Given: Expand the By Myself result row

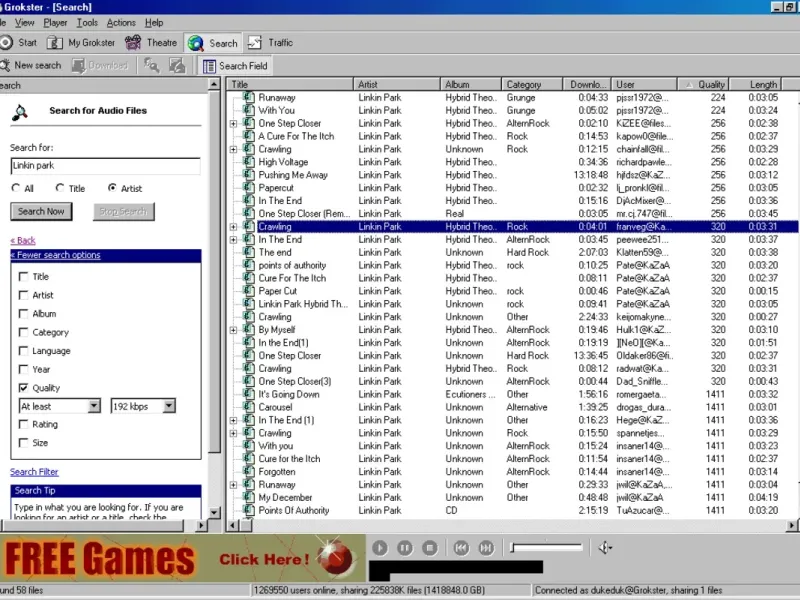Looking at the screenshot, I should (x=233, y=330).
